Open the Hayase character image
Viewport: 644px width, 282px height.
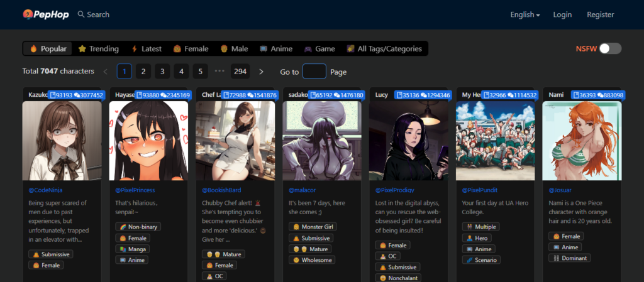tap(148, 141)
